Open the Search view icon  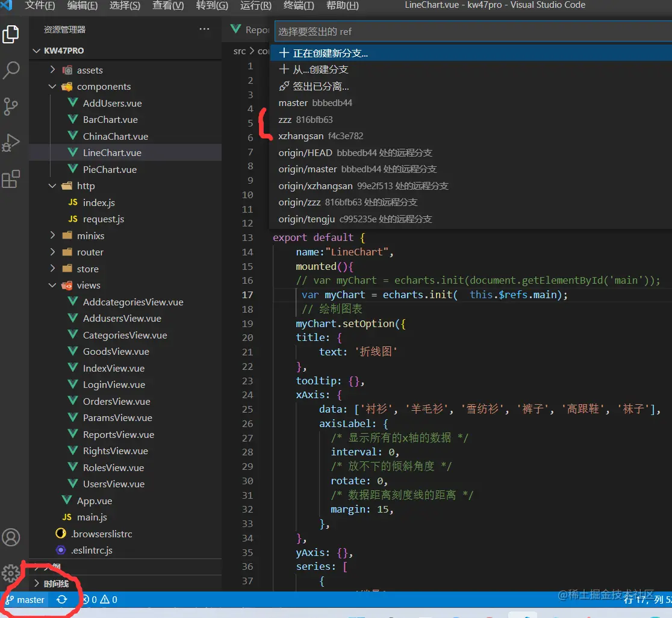point(11,70)
